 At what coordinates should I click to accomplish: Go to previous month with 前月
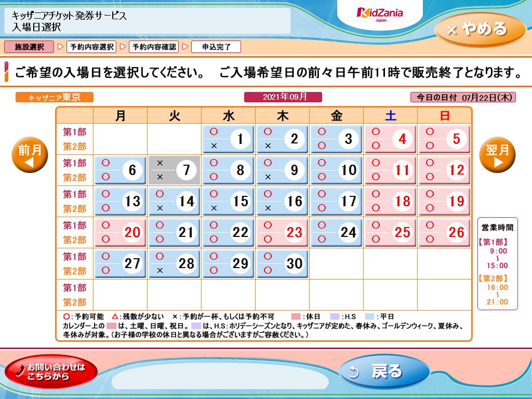[30, 155]
